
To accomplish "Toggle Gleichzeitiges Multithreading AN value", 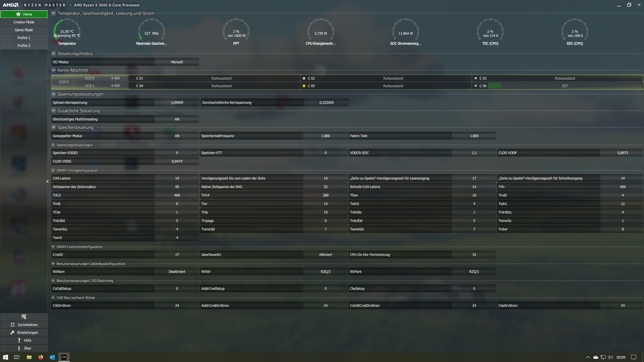I will [x=177, y=119].
